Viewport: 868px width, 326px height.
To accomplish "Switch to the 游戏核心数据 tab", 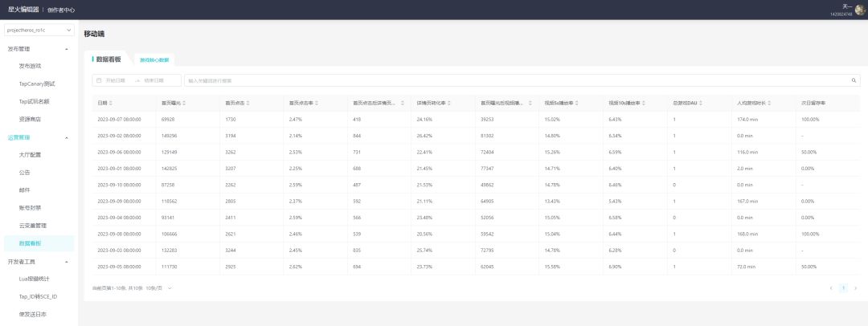I will point(154,59).
